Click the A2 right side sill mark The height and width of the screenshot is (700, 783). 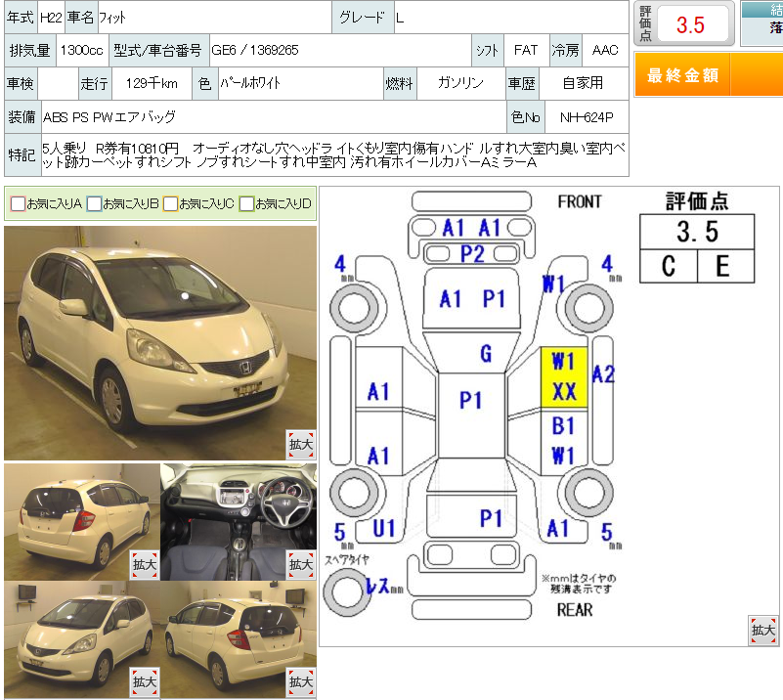tap(603, 374)
